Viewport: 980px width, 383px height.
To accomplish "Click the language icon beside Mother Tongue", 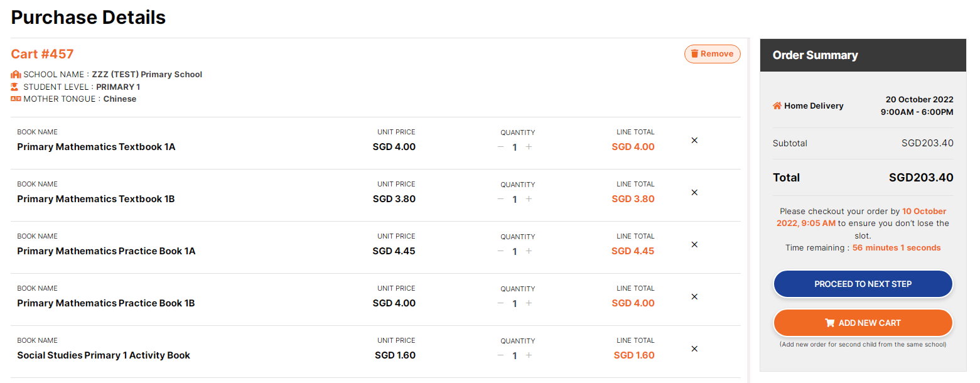I will (x=16, y=99).
